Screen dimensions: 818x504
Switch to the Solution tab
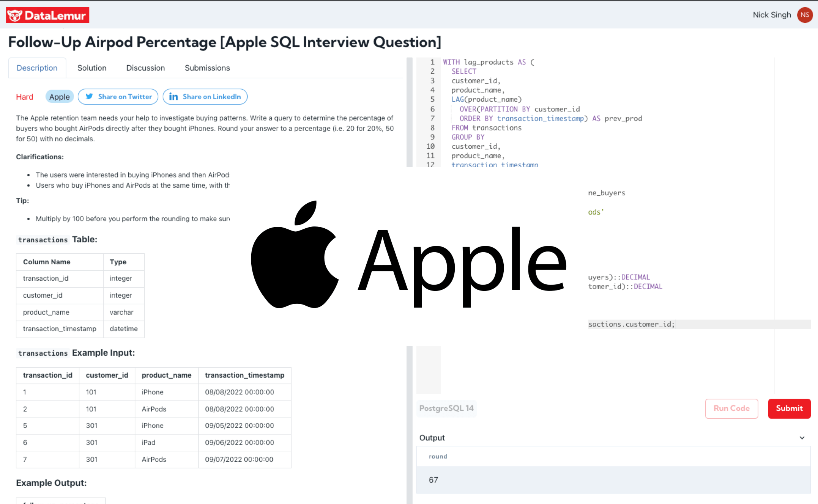91,68
